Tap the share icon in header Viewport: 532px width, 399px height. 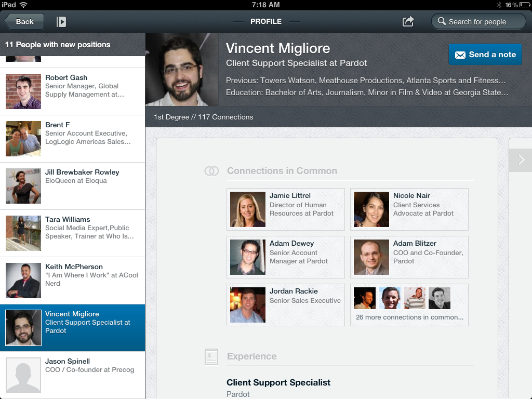point(408,21)
